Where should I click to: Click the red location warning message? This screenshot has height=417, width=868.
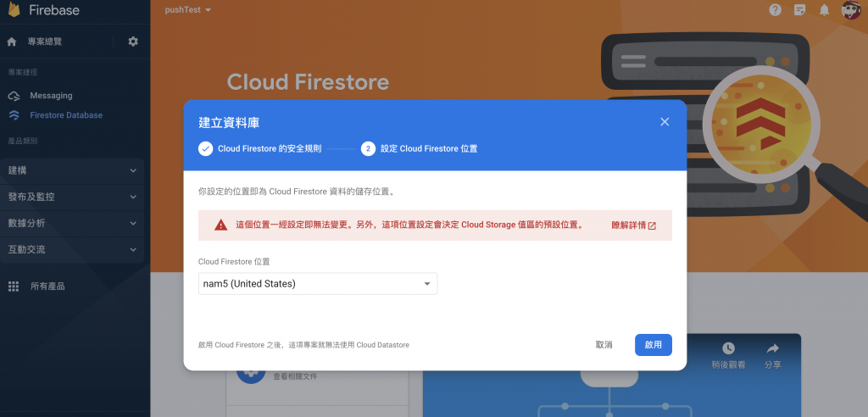point(409,225)
